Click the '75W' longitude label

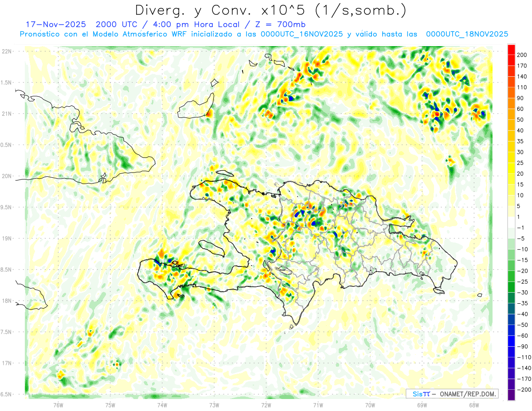coord(110,405)
